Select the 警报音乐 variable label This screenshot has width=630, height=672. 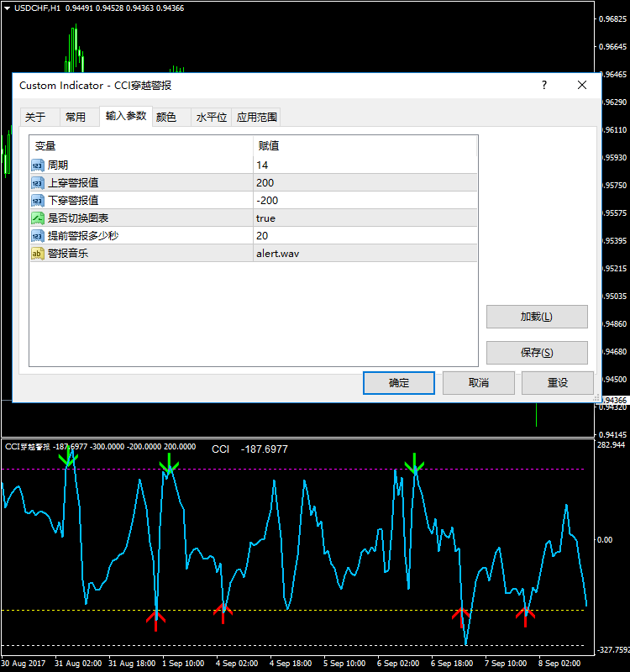coord(68,254)
